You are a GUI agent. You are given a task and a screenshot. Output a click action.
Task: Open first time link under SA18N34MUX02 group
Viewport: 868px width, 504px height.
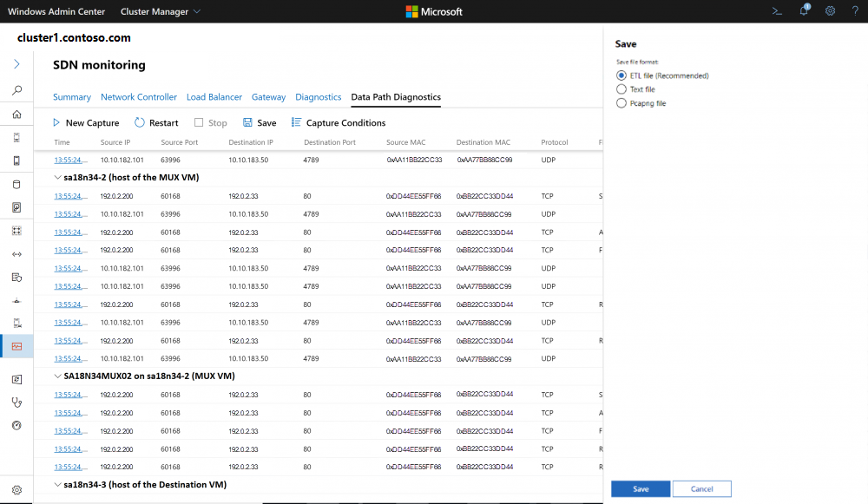pos(70,395)
